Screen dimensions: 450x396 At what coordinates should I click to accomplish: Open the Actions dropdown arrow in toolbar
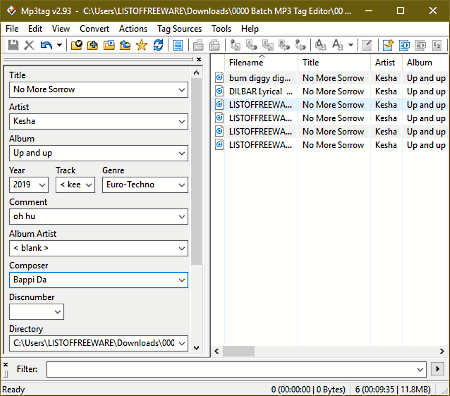pos(351,45)
